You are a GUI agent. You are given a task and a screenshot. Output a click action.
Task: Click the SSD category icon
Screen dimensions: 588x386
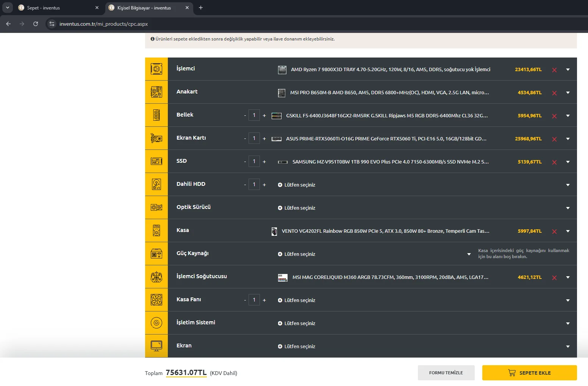click(156, 161)
